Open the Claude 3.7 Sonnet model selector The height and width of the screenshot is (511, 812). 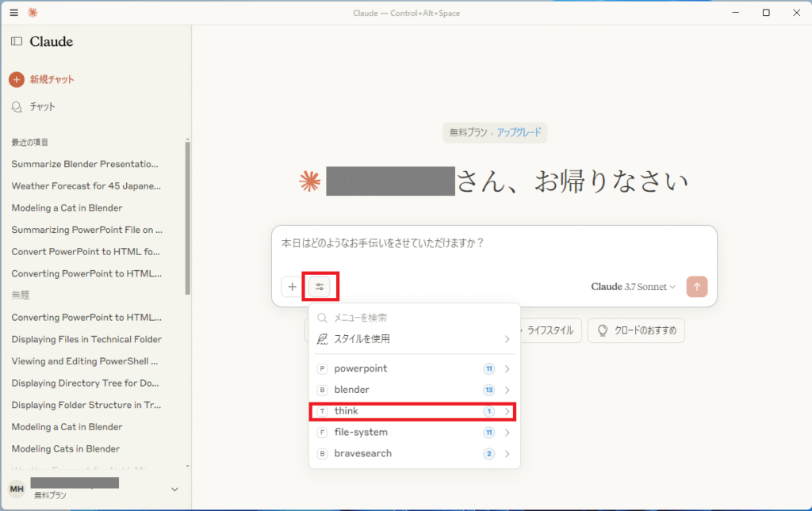[633, 287]
